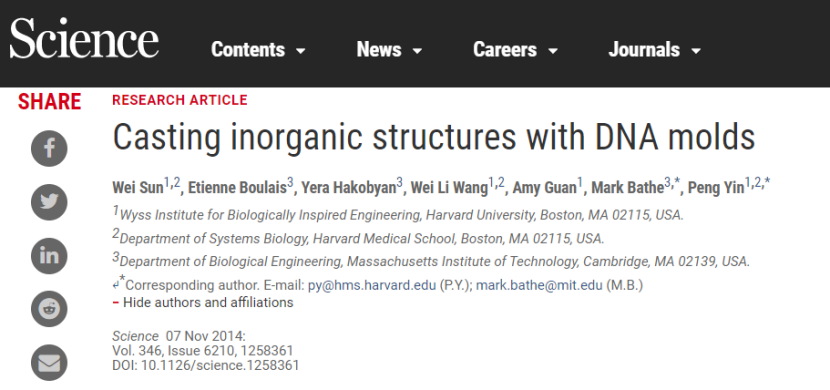Select author Peng Yin
This screenshot has width=830, height=390.
(x=716, y=188)
